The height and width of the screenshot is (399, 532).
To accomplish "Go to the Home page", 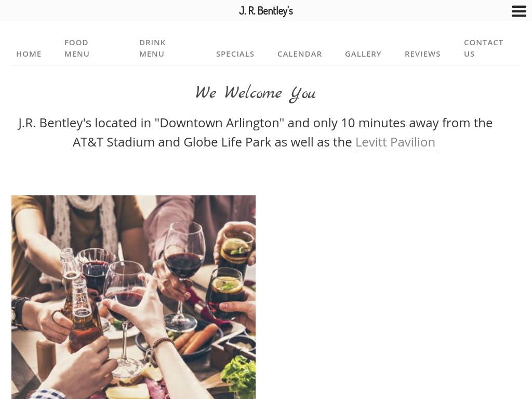I will coord(29,54).
